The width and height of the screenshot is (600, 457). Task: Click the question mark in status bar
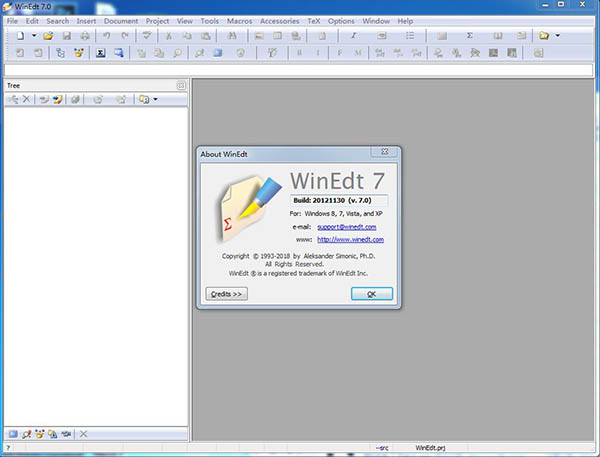click(8, 448)
